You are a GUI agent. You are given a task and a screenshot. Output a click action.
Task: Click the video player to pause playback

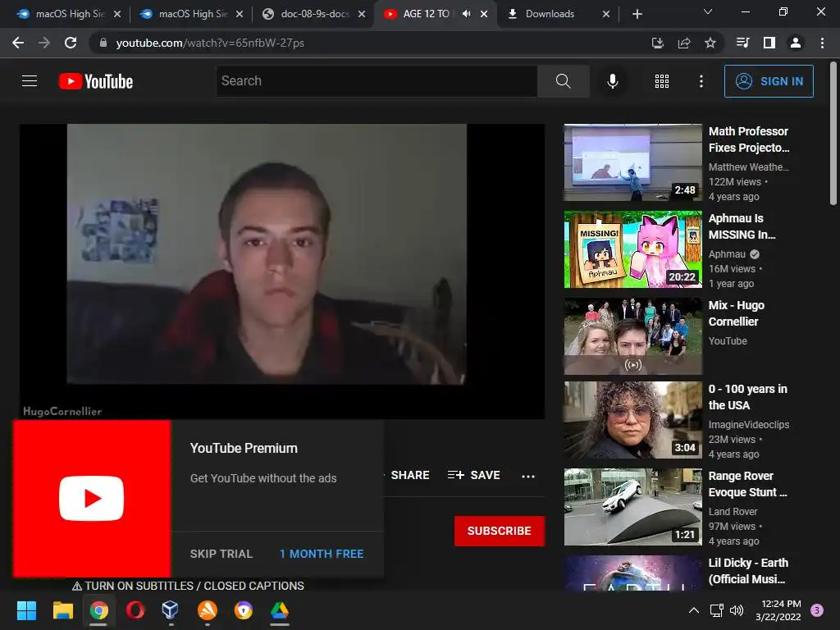click(282, 271)
